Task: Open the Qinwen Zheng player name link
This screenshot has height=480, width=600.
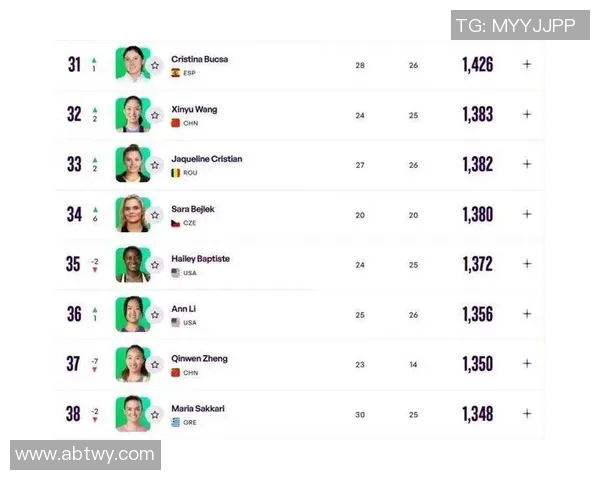Action: [x=199, y=358]
